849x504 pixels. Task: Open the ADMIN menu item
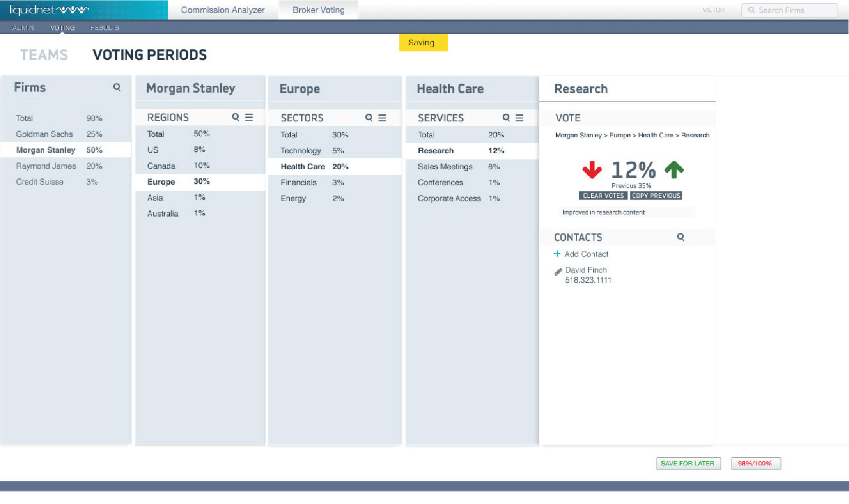[23, 28]
